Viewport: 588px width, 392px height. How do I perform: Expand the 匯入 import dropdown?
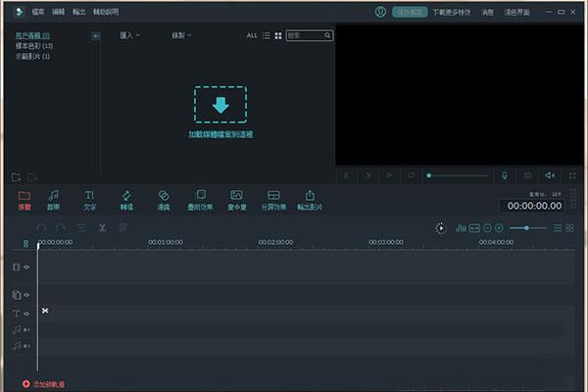click(x=129, y=35)
